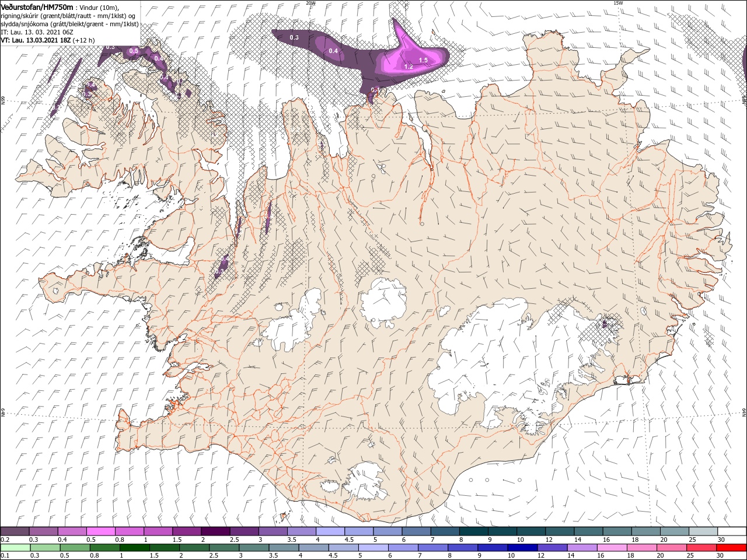Click the dark green 1 swatch in rain legend
The image size is (747, 560).
(x=135, y=548)
